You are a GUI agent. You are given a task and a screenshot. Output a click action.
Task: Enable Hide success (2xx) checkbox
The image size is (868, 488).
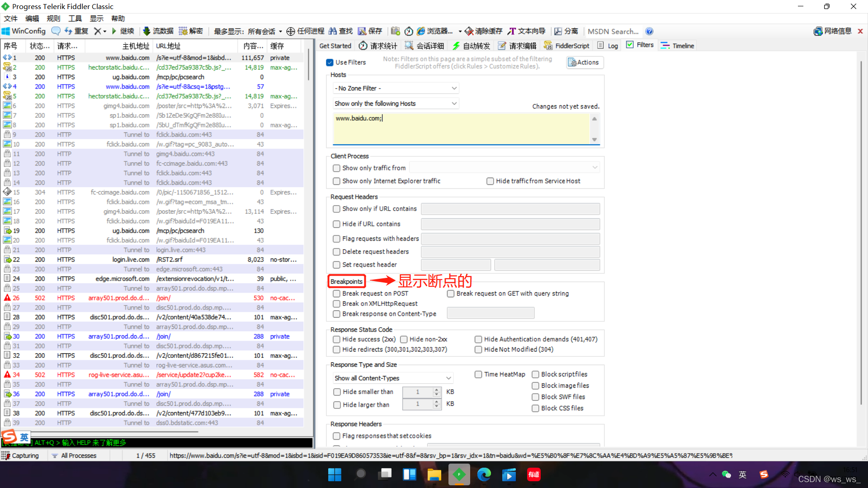336,339
